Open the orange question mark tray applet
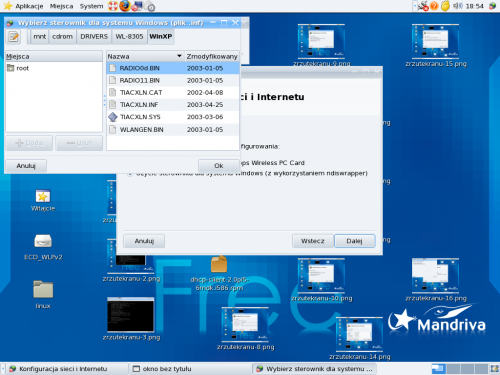Screen dimensions: 500x375 (x=434, y=6)
